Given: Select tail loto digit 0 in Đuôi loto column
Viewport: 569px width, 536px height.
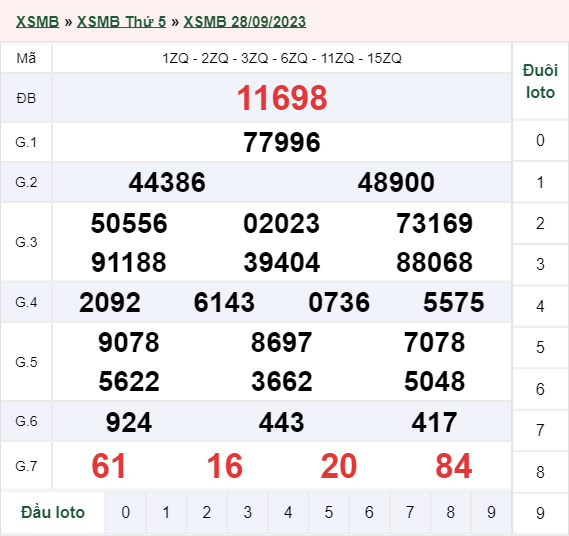Looking at the screenshot, I should point(540,140).
